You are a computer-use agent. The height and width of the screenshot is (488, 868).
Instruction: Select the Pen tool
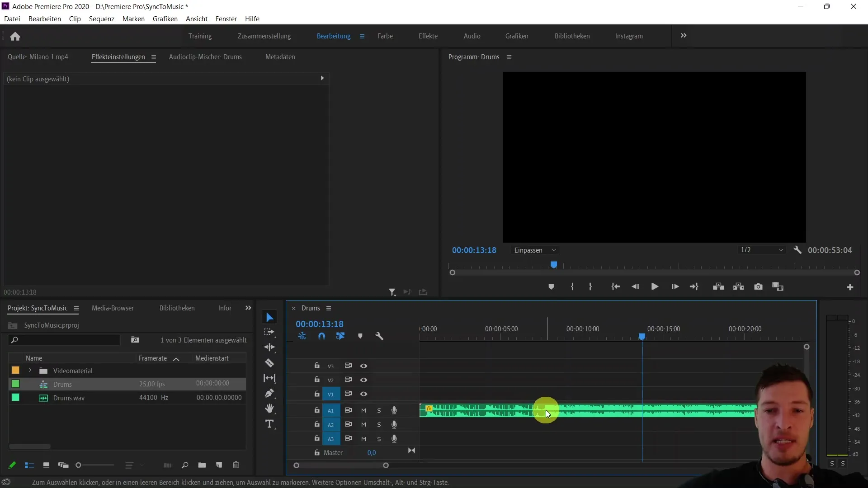(269, 394)
